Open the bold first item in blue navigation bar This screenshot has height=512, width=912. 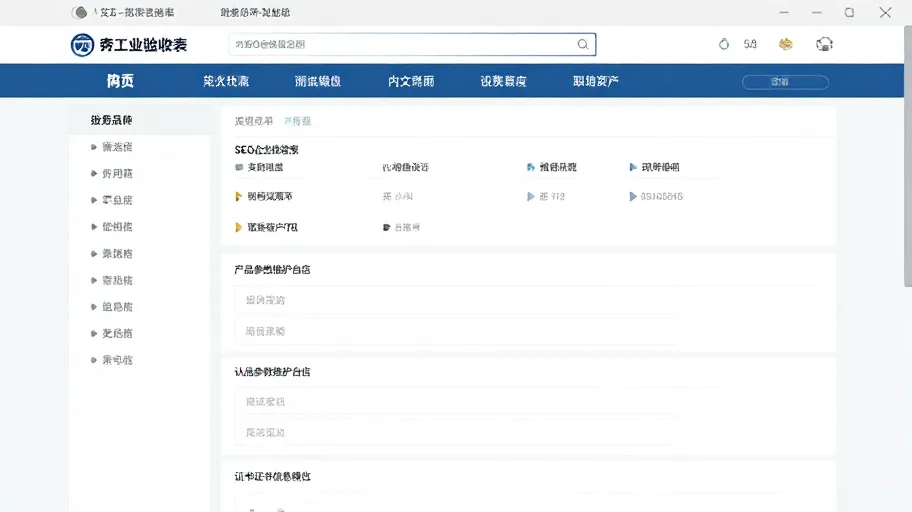tap(120, 81)
